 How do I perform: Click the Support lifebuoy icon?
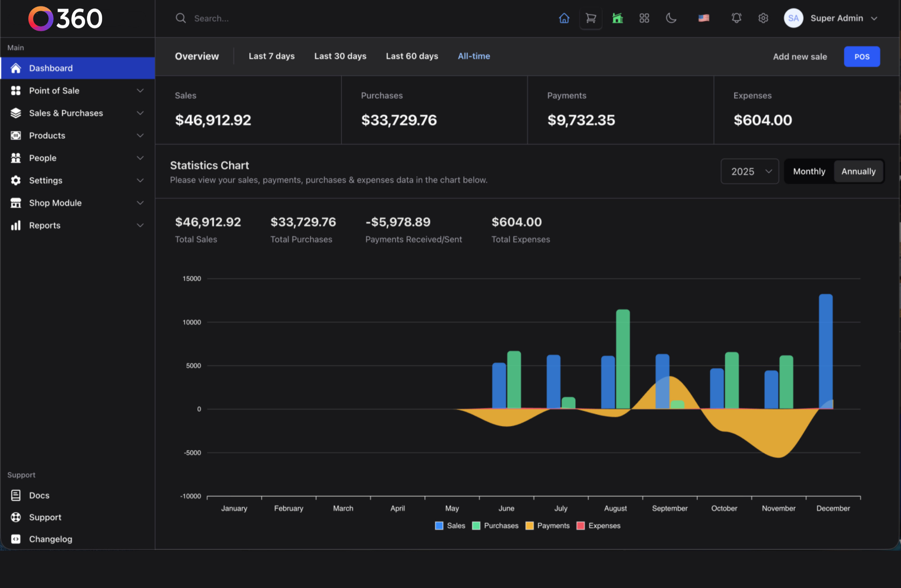(x=15, y=517)
